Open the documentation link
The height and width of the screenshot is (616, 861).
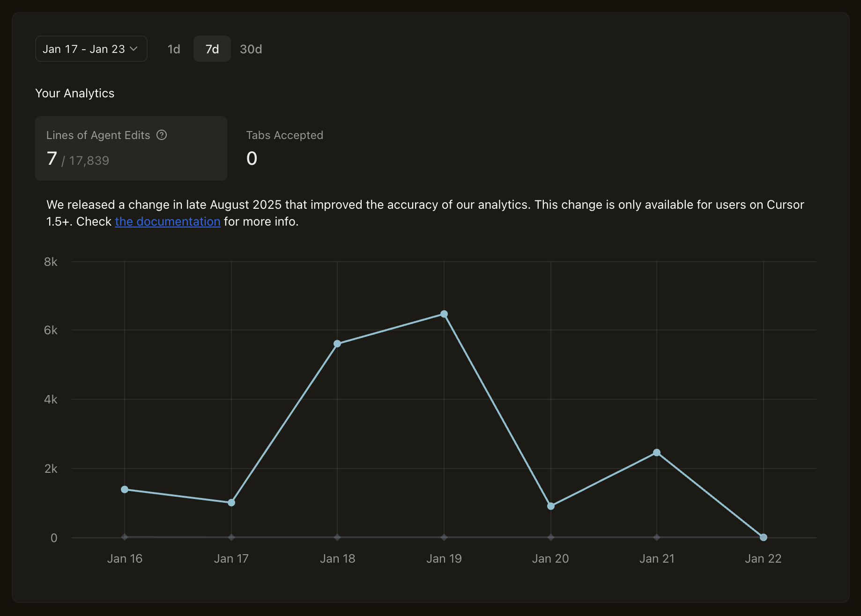click(167, 221)
